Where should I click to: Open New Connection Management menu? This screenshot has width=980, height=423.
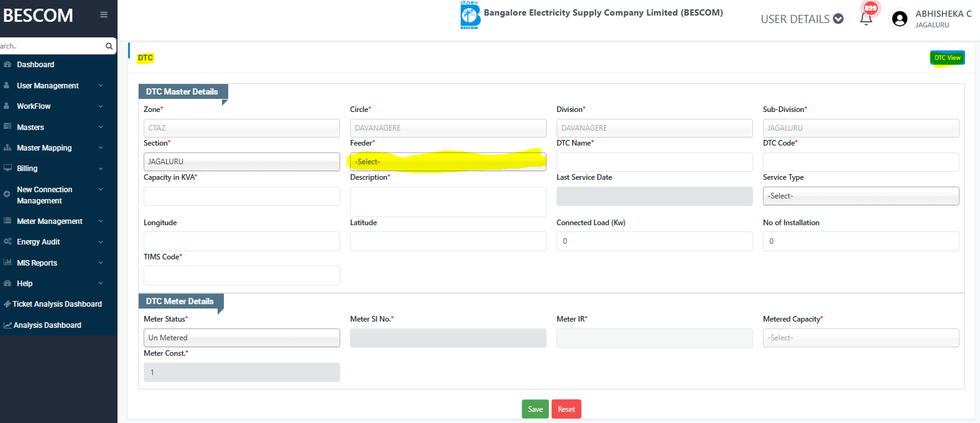pos(45,195)
